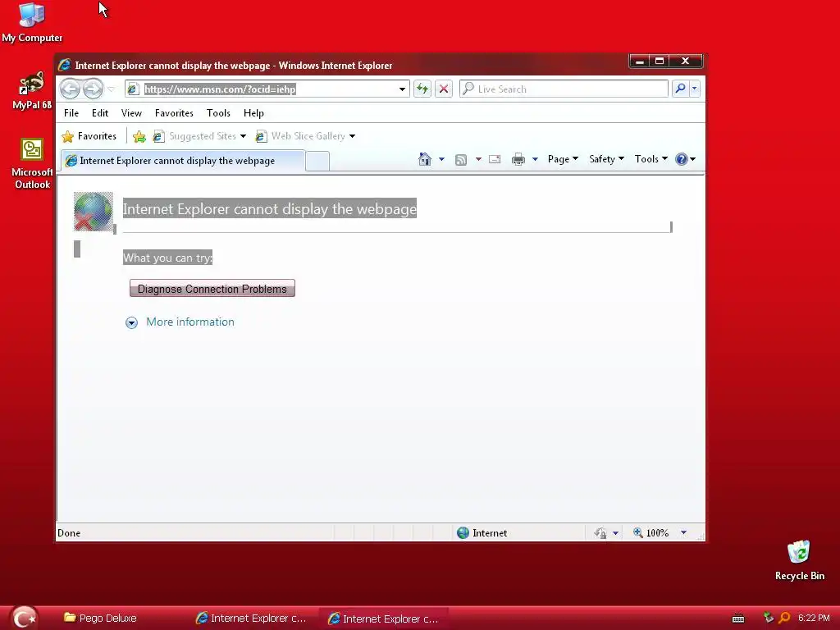Click the search magnifier button
This screenshot has height=630, width=840.
coord(680,89)
